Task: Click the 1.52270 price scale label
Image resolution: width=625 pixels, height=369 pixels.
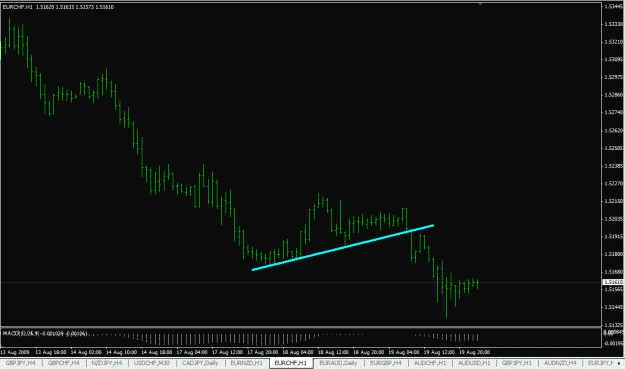Action: click(614, 183)
